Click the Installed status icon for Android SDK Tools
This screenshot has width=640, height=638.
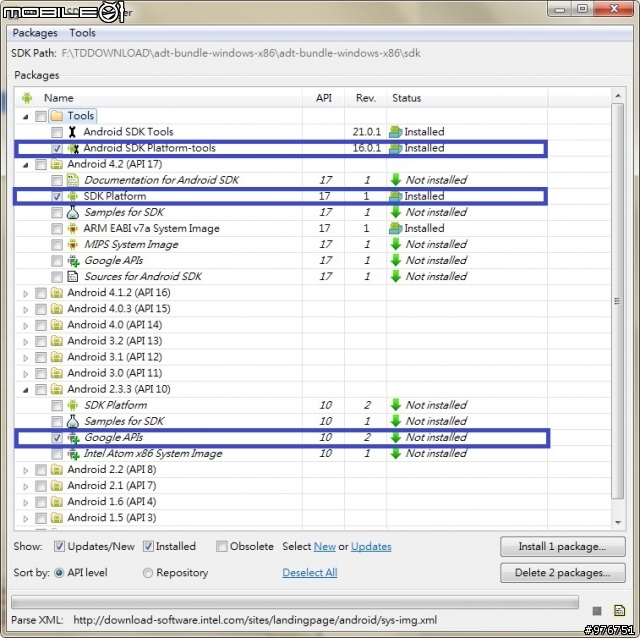(396, 132)
